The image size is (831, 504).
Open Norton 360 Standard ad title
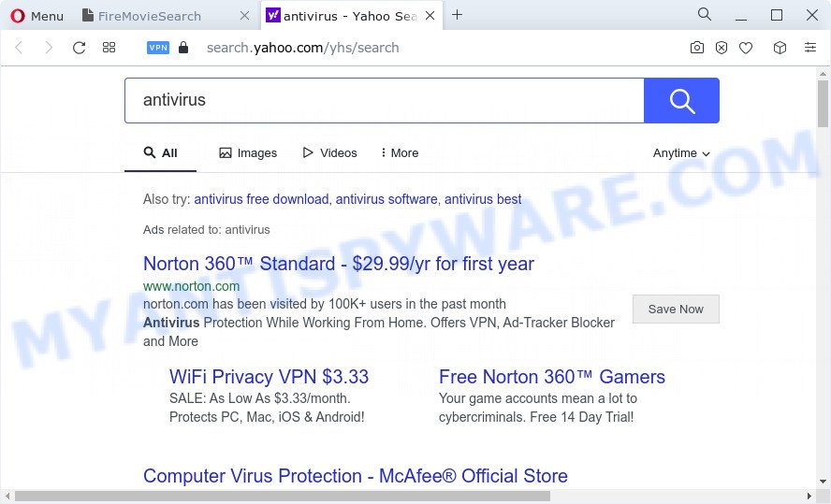click(x=339, y=264)
